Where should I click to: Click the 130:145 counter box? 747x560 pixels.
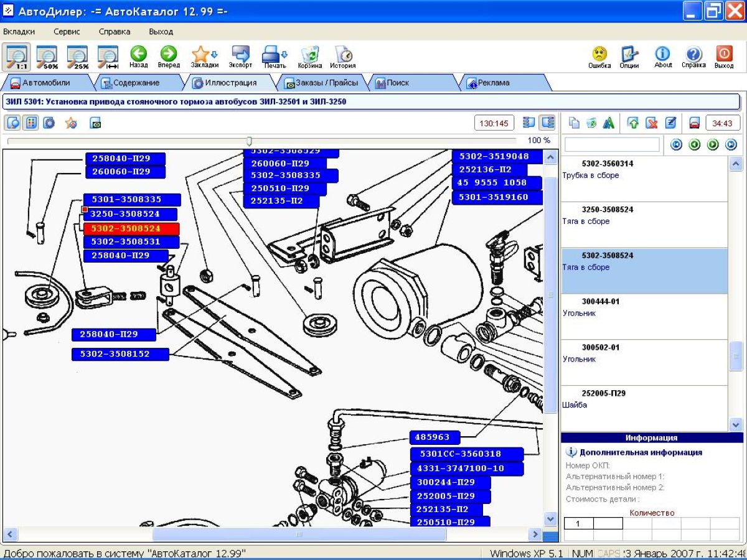pos(494,123)
